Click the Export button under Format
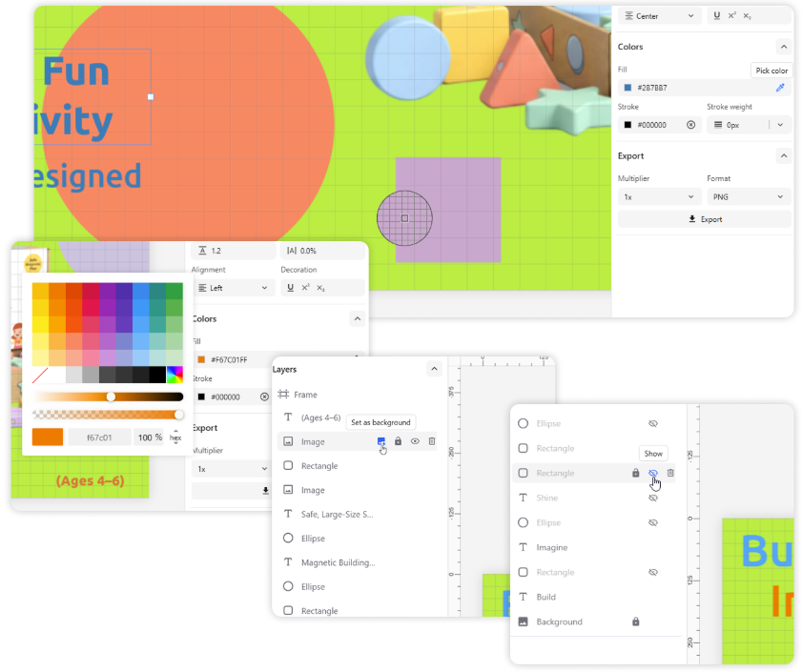This screenshot has height=672, width=802. point(705,219)
